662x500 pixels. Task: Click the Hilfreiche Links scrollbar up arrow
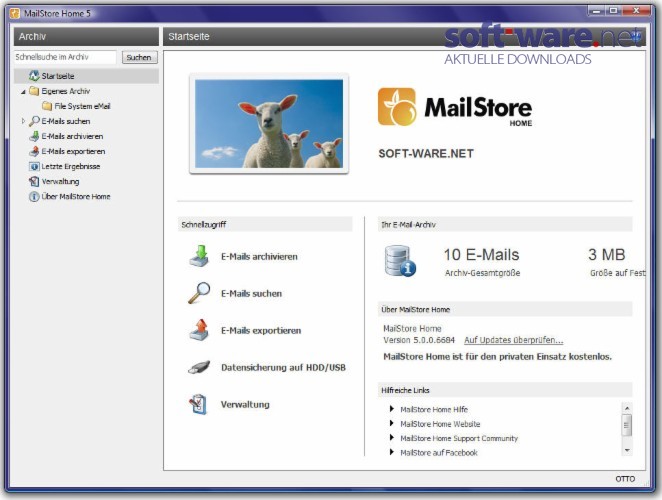(627, 408)
